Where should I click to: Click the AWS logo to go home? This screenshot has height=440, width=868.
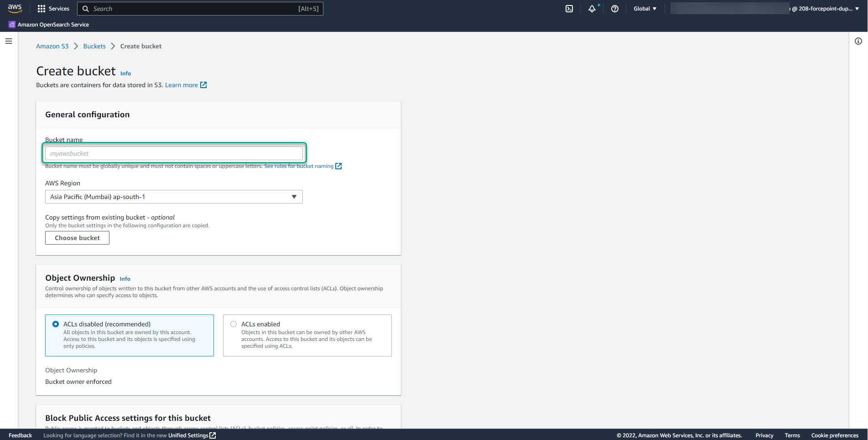tap(15, 8)
